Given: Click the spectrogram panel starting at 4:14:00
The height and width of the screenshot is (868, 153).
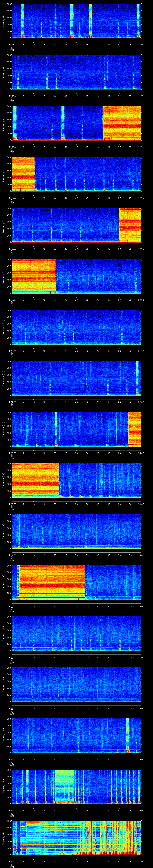Looking at the screenshot, I should pyautogui.click(x=77, y=21).
